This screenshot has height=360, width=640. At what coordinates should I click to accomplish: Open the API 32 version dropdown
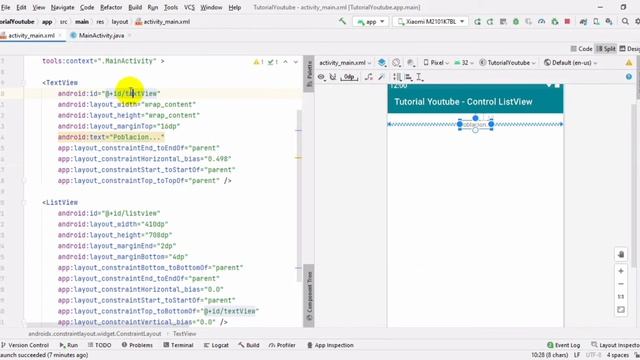click(464, 62)
